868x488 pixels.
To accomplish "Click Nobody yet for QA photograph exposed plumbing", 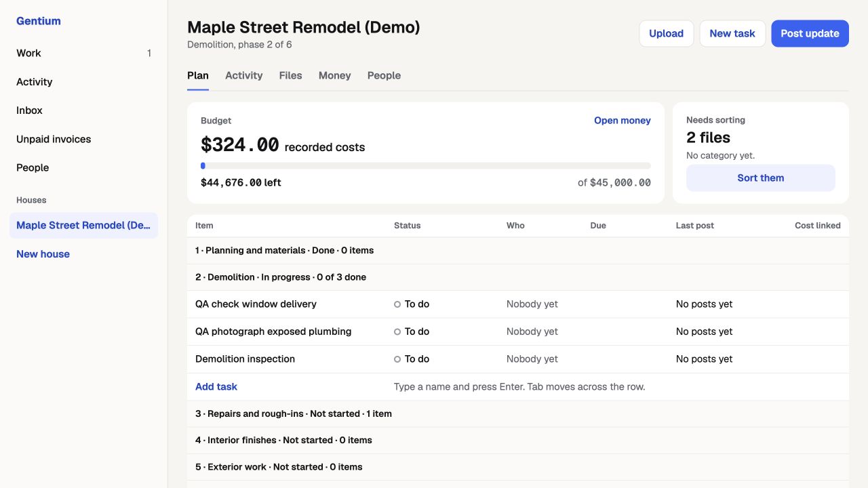I will [x=532, y=331].
